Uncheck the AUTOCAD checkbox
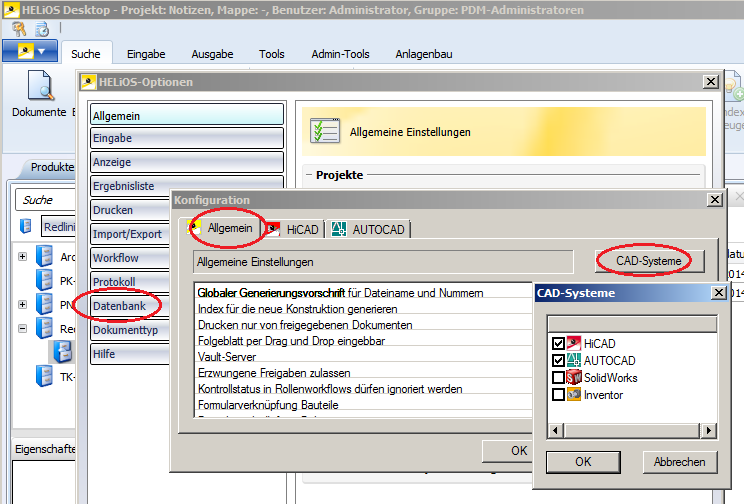744x504 pixels. 558,360
